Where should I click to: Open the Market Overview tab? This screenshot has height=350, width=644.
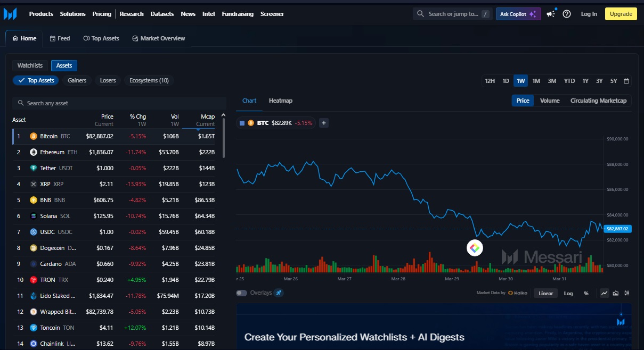click(x=159, y=38)
